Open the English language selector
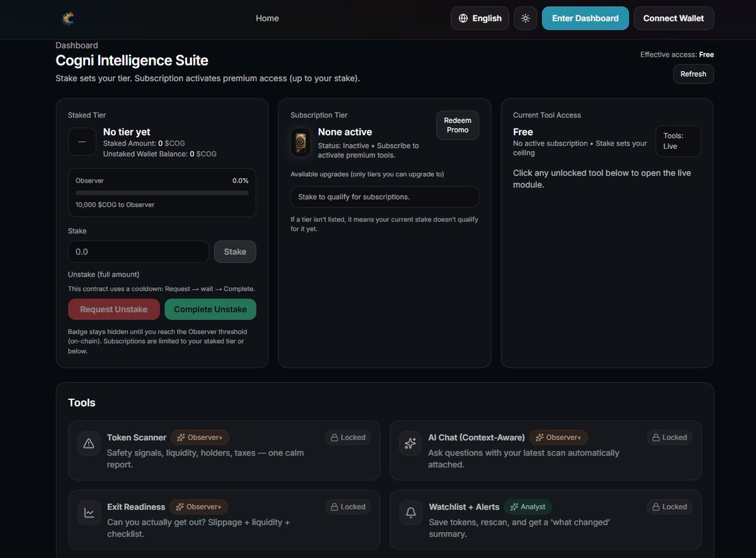 [479, 18]
